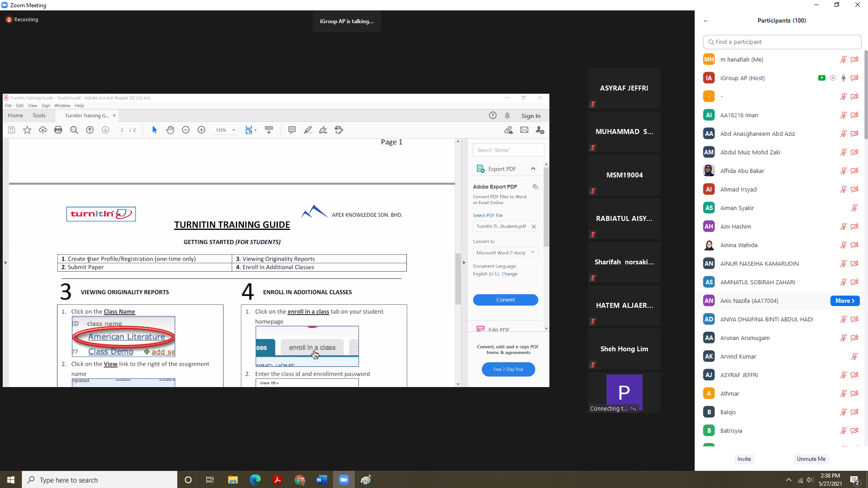Click the blue Convert button
Viewport: 868px width, 488px height.
[506, 300]
